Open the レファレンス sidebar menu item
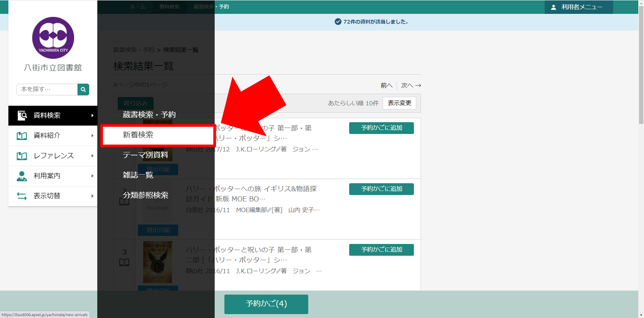 pyautogui.click(x=53, y=156)
